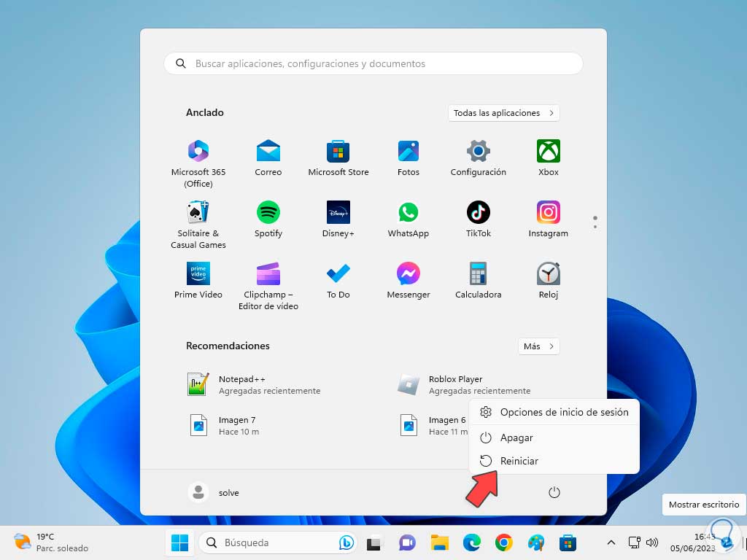The height and width of the screenshot is (560, 747).
Task: Go to next page of pinned apps
Action: pos(595,227)
